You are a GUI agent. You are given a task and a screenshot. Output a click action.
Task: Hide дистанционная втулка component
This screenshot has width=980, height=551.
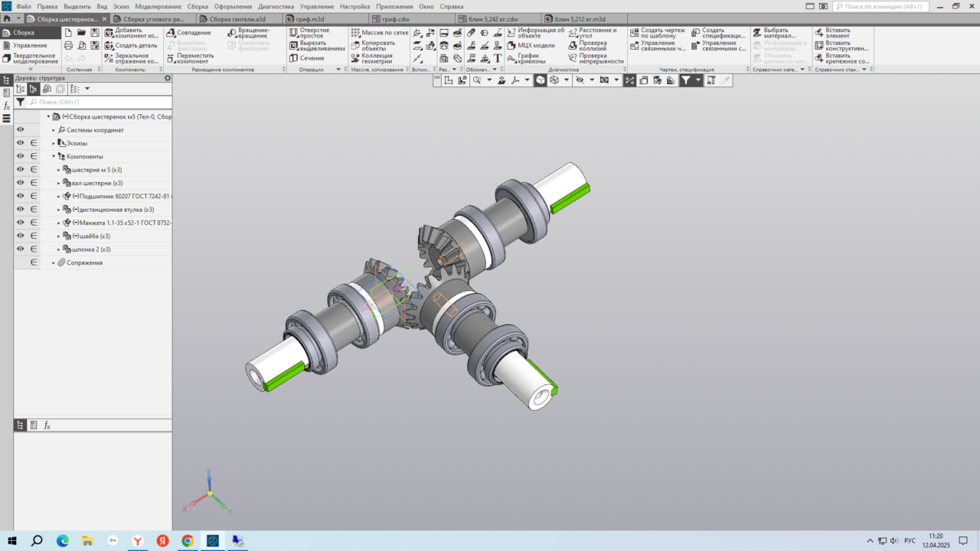[x=21, y=209]
